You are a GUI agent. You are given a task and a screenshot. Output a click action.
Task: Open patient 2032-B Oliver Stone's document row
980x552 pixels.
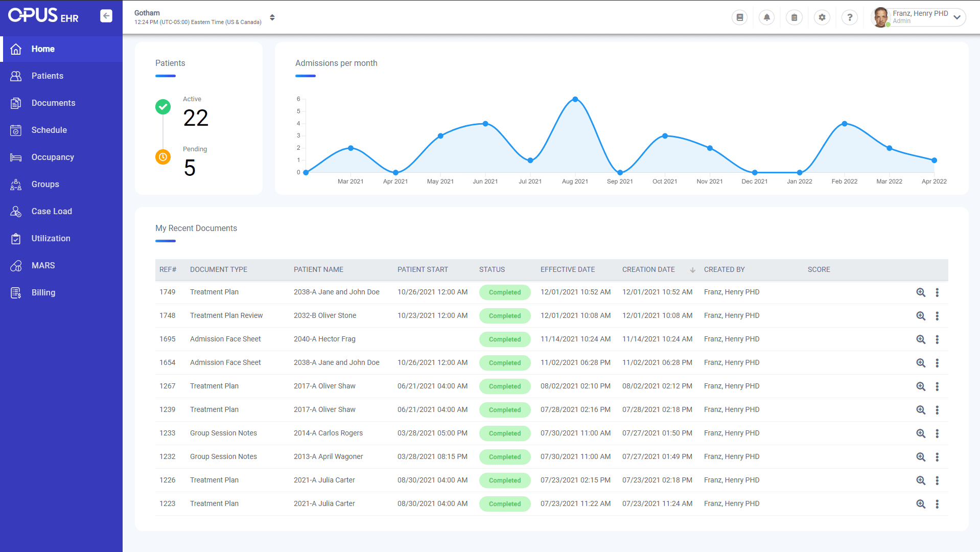pos(325,315)
